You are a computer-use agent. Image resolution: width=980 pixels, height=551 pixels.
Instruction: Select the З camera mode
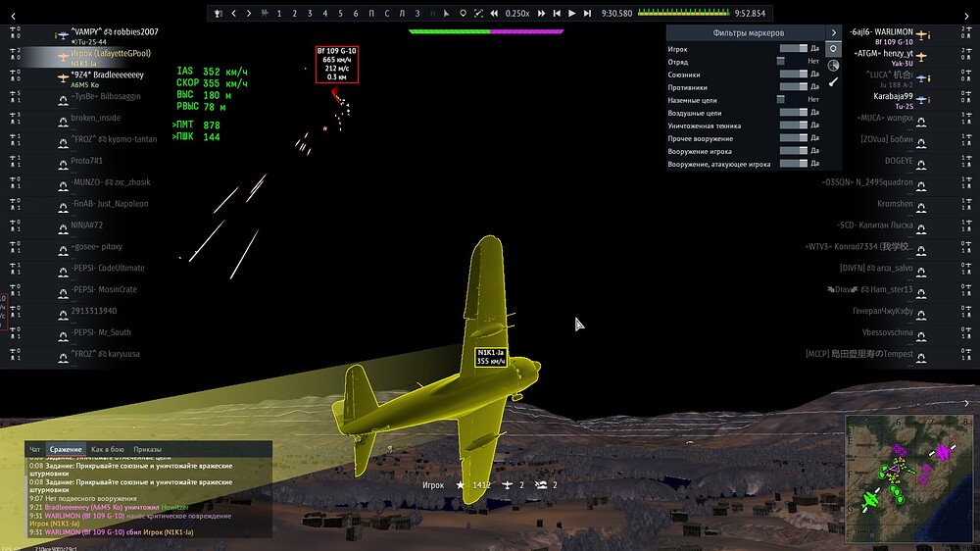coord(417,13)
